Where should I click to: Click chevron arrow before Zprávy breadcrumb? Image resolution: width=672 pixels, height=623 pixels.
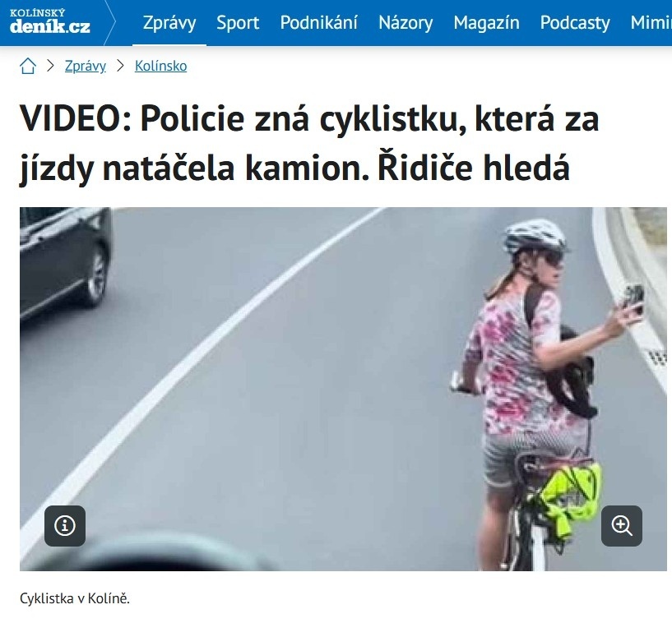[x=50, y=66]
